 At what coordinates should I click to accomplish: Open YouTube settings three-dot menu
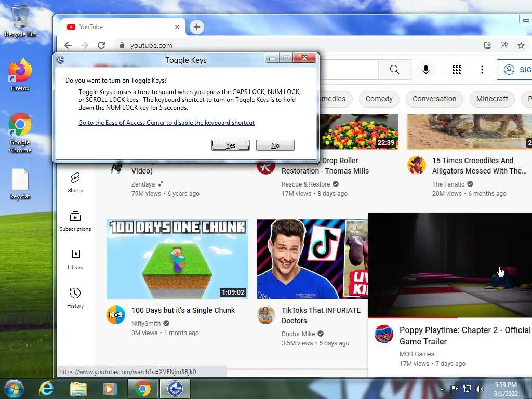482,70
